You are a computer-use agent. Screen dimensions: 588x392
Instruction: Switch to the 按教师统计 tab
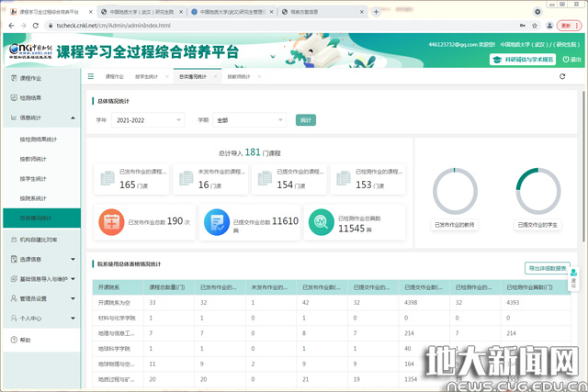[x=239, y=76]
